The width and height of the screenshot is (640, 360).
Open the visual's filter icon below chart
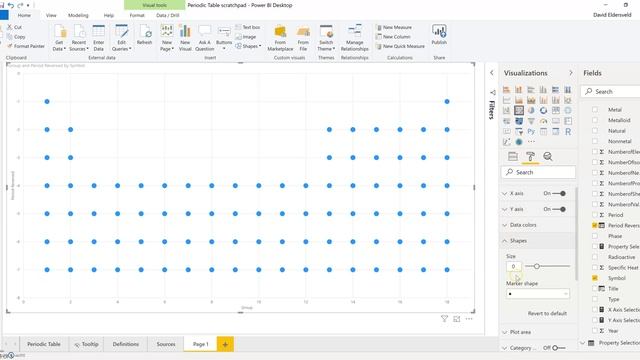point(444,319)
